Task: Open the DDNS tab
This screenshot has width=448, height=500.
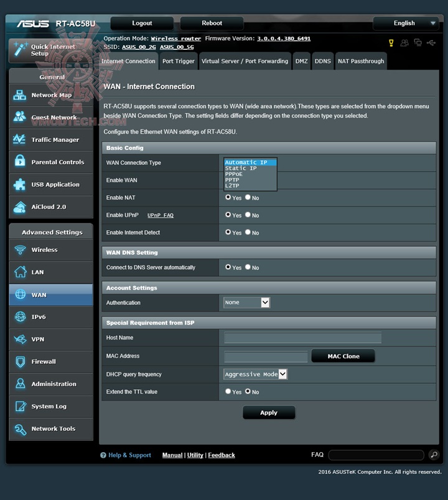Action: (x=322, y=61)
